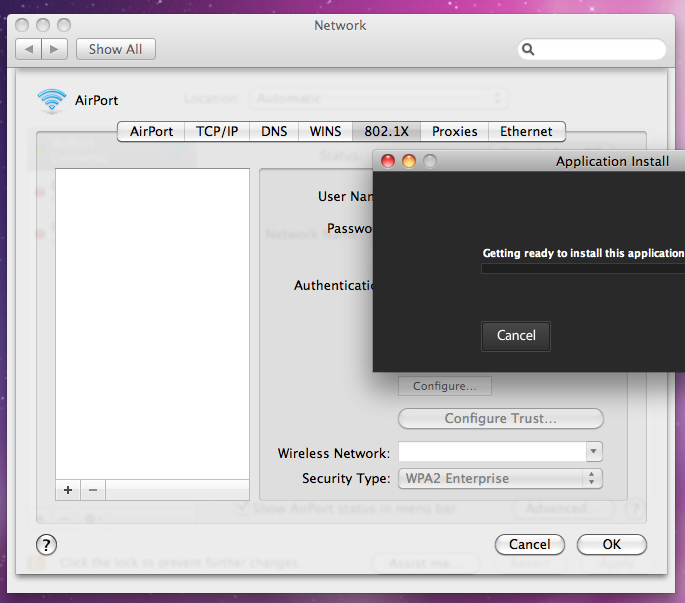Open the Proxies tab
685x603 pixels.
(454, 132)
